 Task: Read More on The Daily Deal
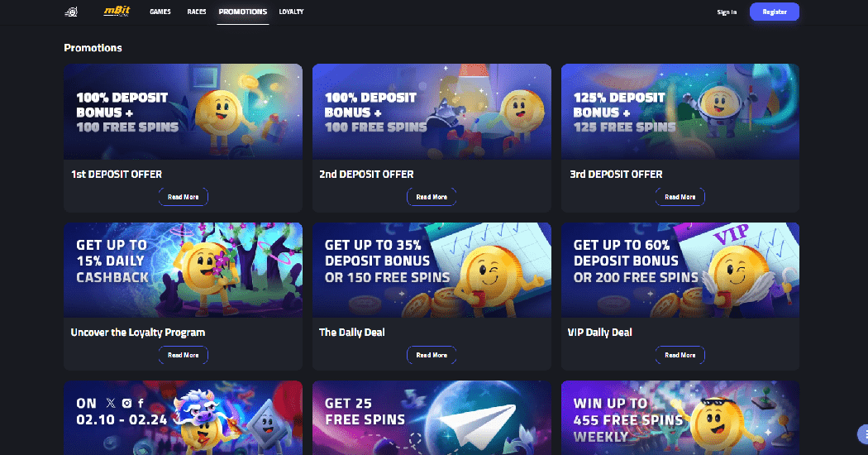coord(432,355)
